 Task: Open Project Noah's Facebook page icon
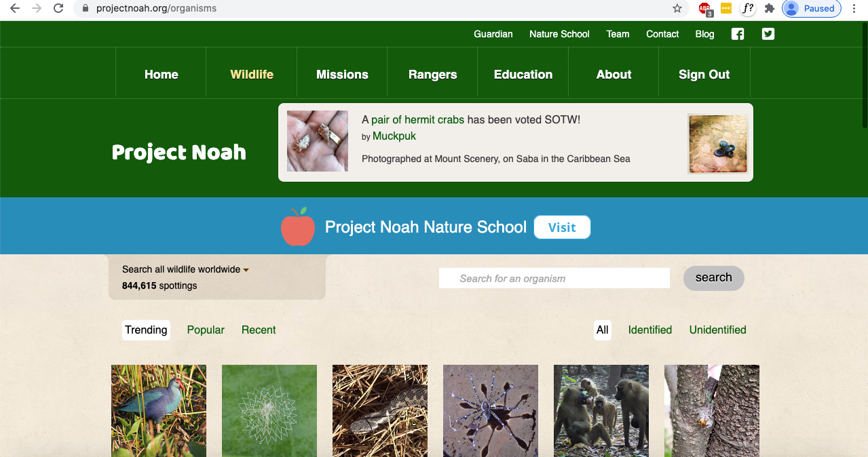coord(738,34)
